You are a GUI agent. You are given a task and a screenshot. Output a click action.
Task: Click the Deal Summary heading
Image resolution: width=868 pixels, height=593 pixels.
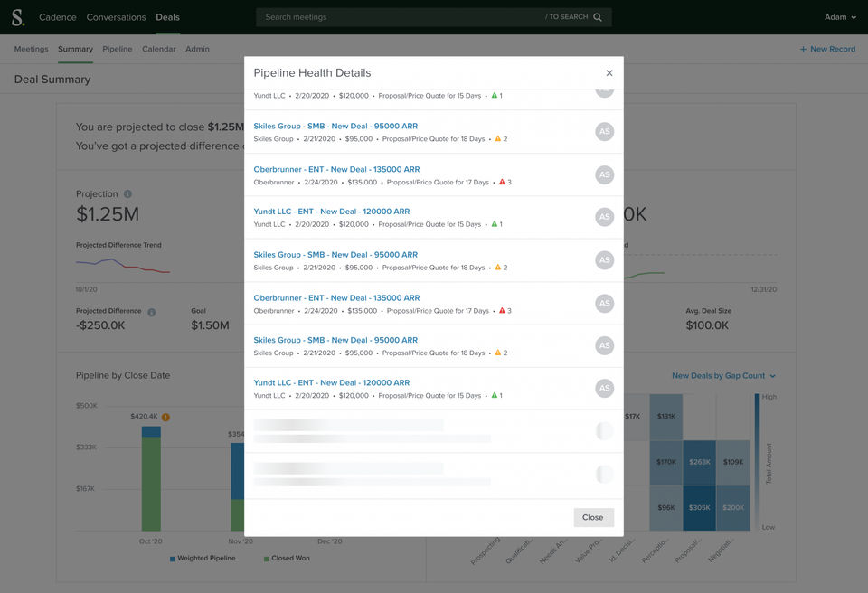point(52,80)
